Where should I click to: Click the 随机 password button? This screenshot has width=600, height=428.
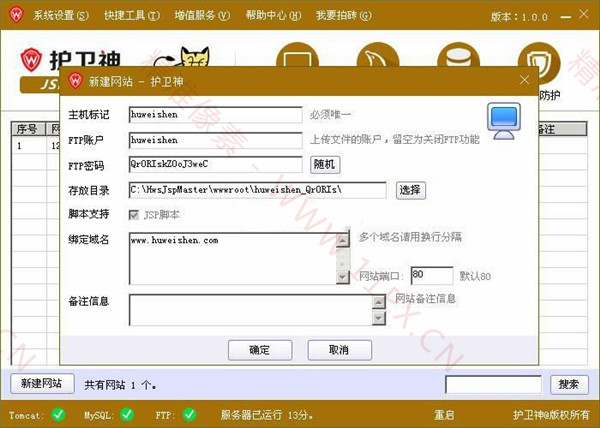tap(325, 165)
